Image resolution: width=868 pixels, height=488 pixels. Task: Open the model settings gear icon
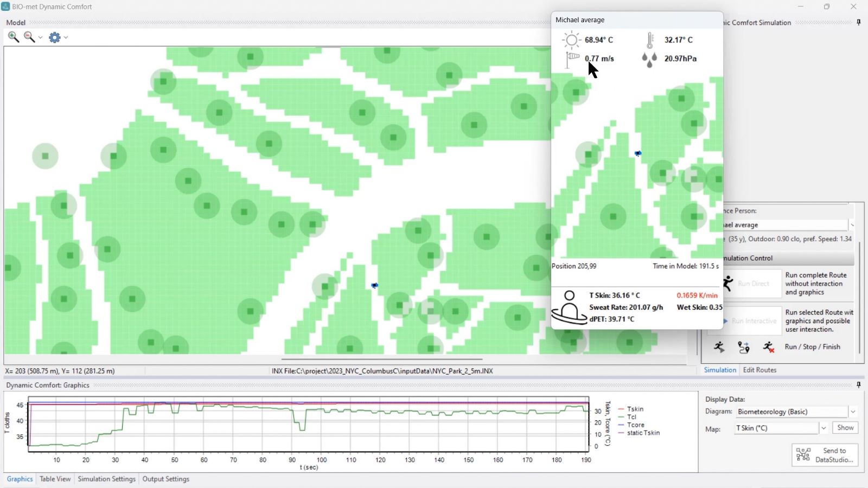point(54,37)
